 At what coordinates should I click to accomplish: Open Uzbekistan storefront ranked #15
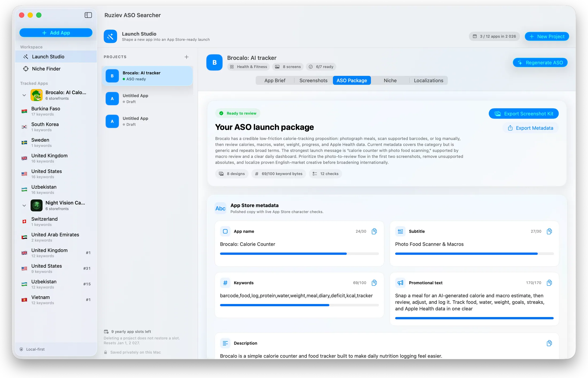pos(56,284)
